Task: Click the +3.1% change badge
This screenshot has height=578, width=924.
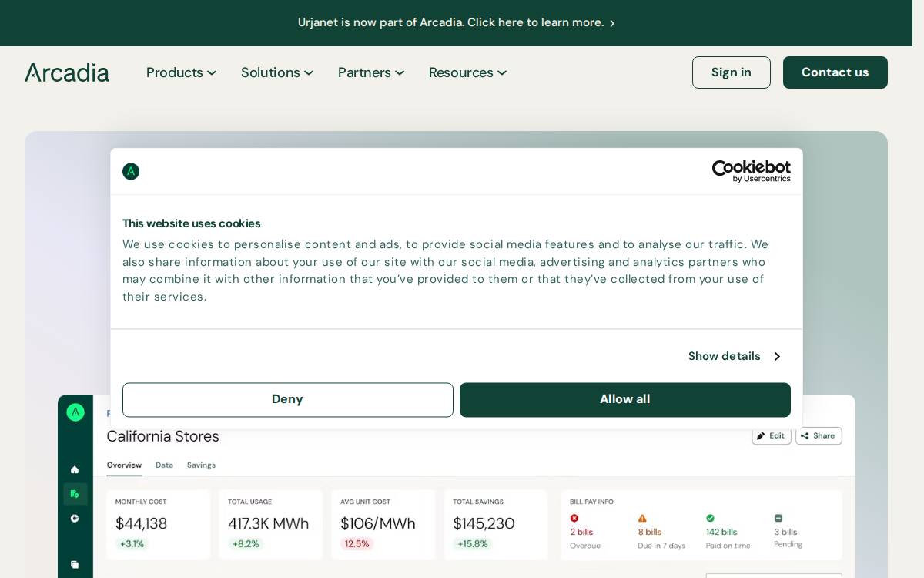Action: (132, 544)
